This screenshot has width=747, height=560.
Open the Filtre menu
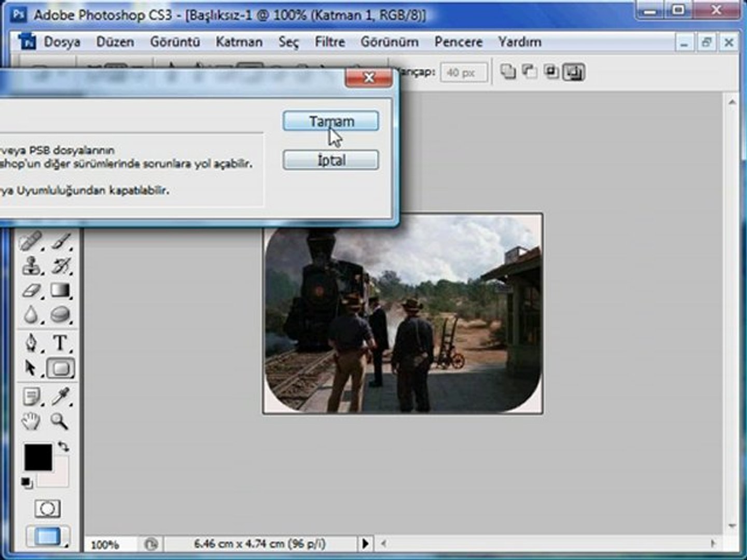coord(330,42)
